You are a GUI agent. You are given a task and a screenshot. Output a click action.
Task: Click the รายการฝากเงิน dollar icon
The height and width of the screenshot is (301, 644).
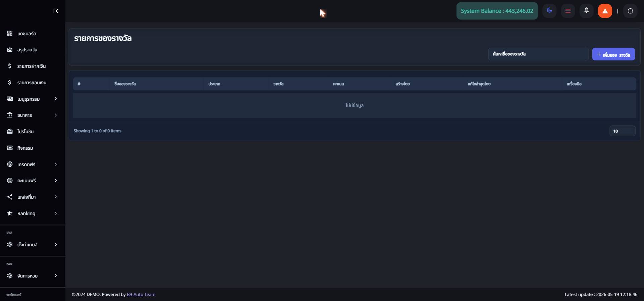(10, 66)
